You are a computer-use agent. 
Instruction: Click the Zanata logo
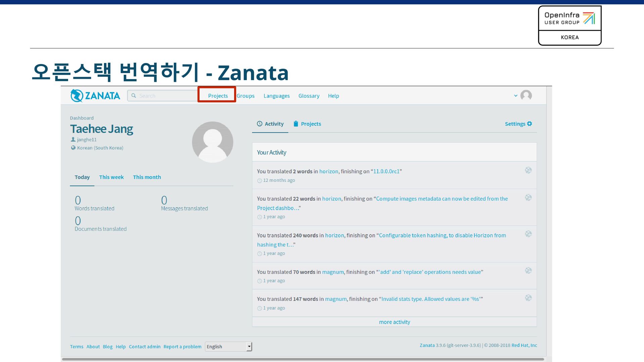95,96
